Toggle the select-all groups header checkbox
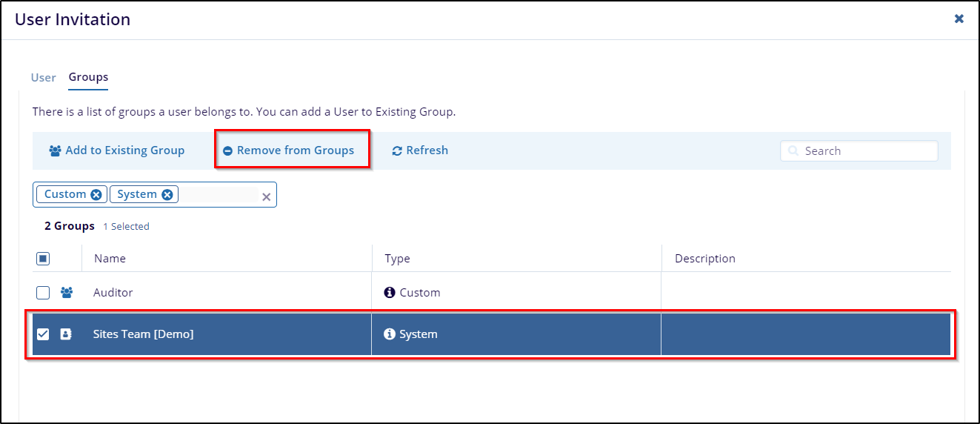 pos(43,259)
